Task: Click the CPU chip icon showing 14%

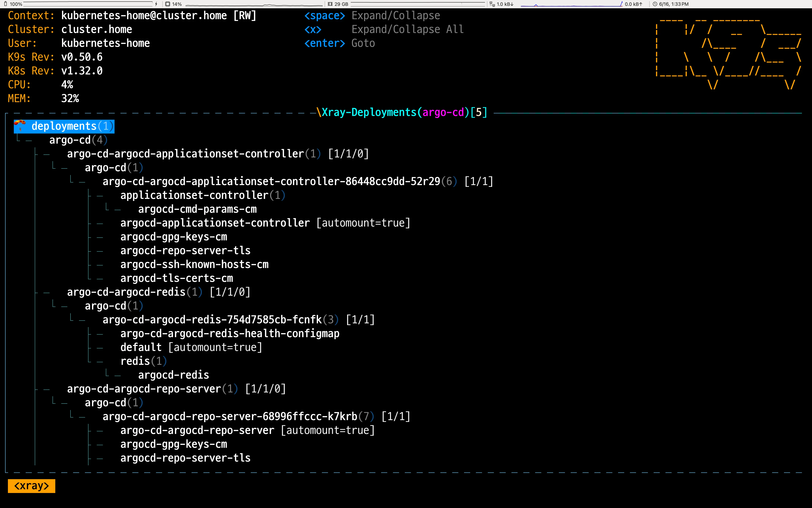Action: pos(168,4)
